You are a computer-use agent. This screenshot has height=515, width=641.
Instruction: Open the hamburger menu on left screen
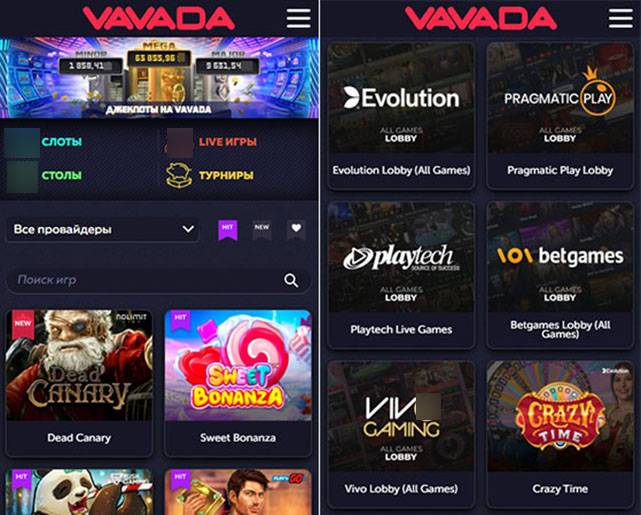coord(298,18)
